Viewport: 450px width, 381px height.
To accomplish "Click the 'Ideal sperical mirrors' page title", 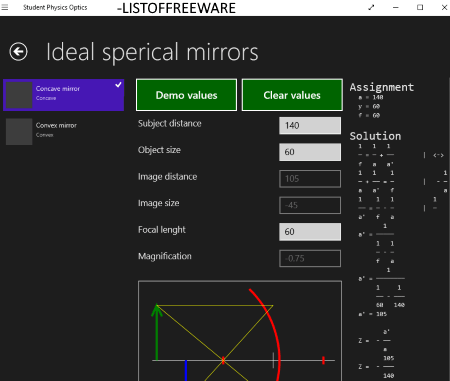I will coord(152,52).
